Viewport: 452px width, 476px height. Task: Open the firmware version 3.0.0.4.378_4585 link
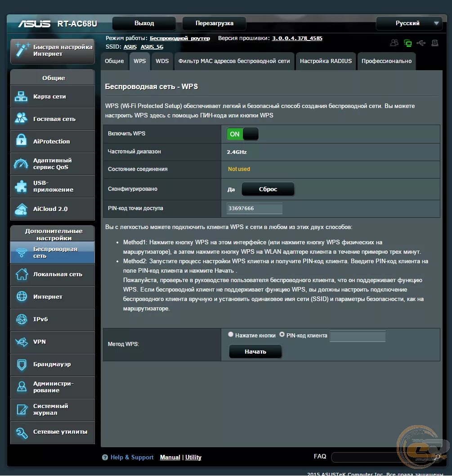[297, 38]
